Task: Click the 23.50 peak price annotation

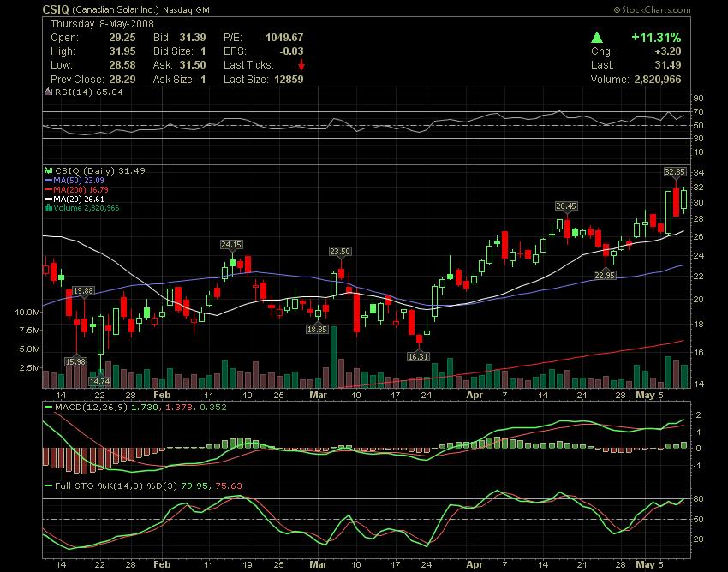Action: tap(340, 251)
